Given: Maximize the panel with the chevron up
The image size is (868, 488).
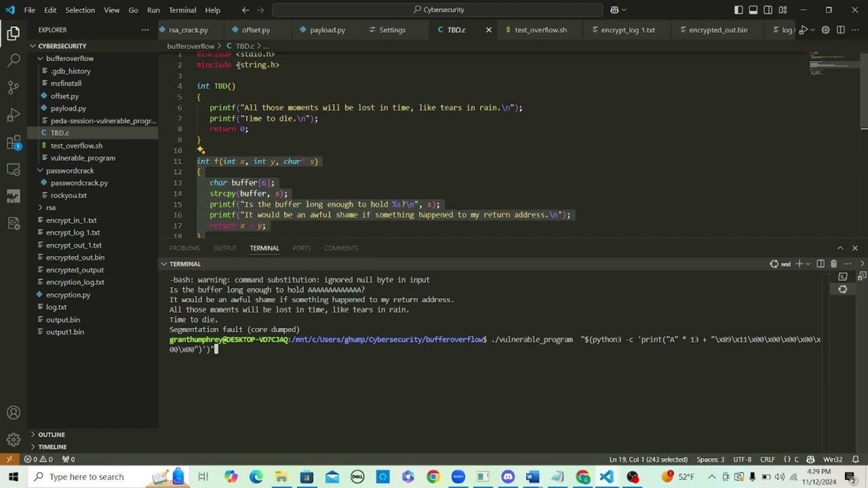Looking at the screenshot, I should [840, 248].
